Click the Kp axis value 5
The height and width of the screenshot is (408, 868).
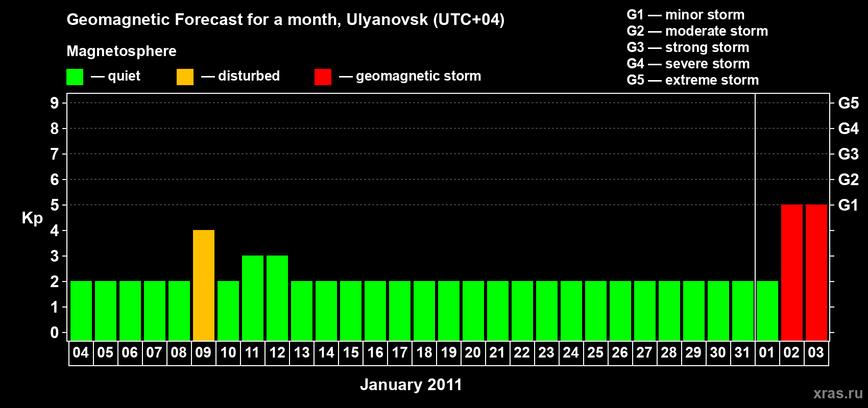55,205
